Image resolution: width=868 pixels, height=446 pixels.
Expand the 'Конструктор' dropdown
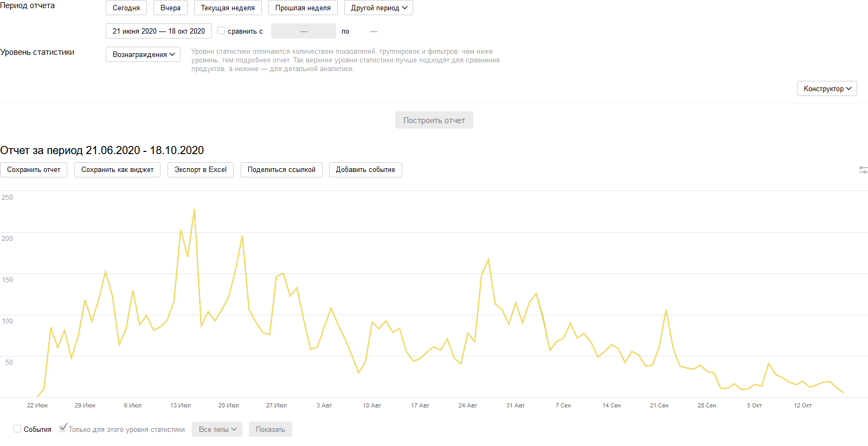coord(827,88)
